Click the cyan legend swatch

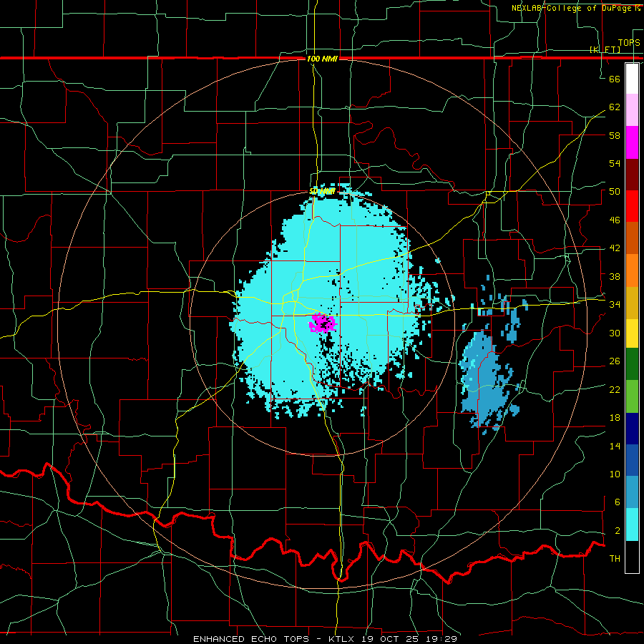pyautogui.click(x=632, y=525)
